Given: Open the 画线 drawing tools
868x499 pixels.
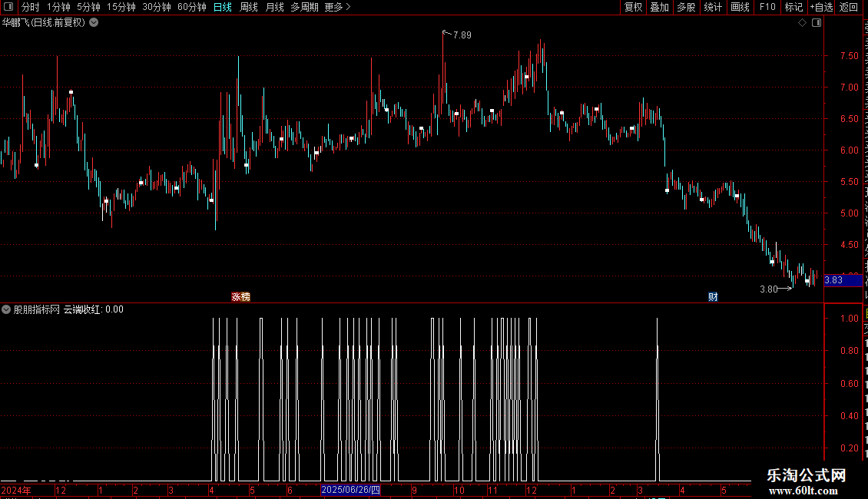Looking at the screenshot, I should [740, 7].
